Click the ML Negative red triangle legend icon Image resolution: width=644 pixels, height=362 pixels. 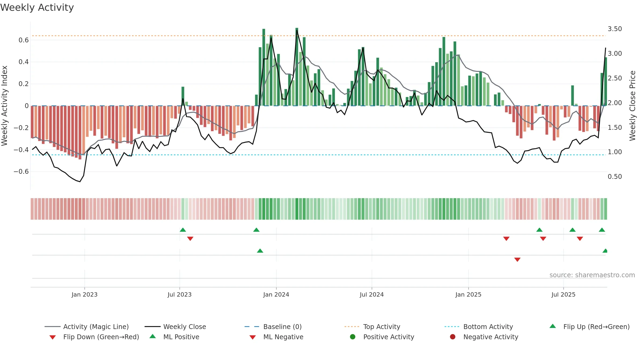253,337
